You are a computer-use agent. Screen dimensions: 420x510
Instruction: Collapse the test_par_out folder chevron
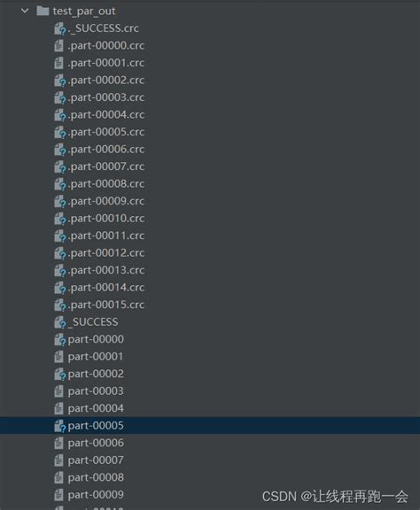point(25,11)
